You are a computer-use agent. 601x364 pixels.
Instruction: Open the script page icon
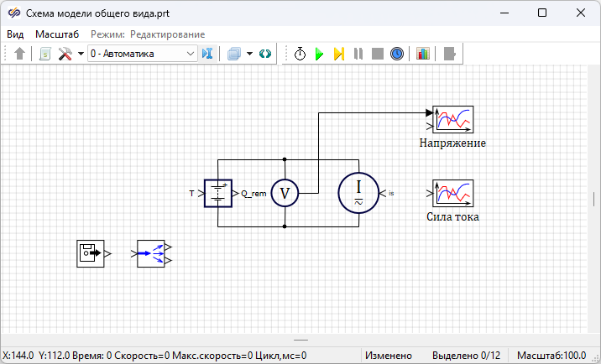click(45, 54)
